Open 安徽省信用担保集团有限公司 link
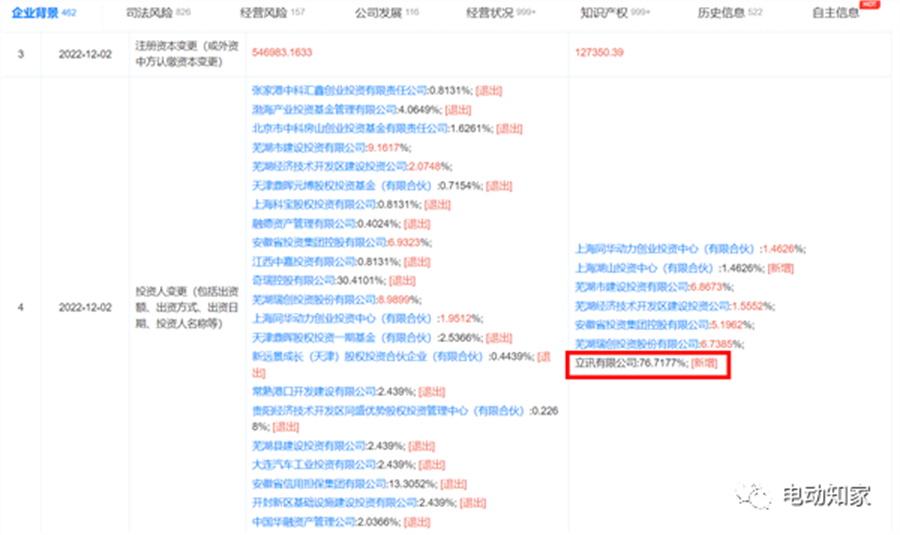The image size is (900, 535). [319, 484]
